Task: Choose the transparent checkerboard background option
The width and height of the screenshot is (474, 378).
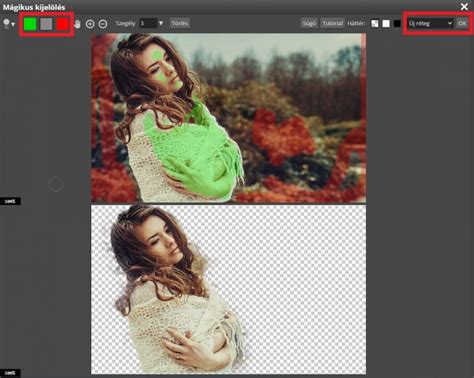Action: (375, 24)
